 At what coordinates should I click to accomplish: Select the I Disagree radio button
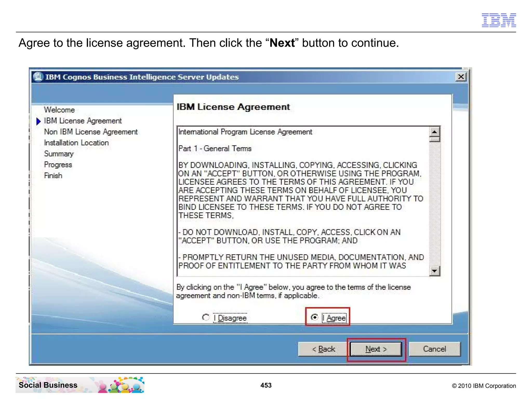[x=206, y=317]
